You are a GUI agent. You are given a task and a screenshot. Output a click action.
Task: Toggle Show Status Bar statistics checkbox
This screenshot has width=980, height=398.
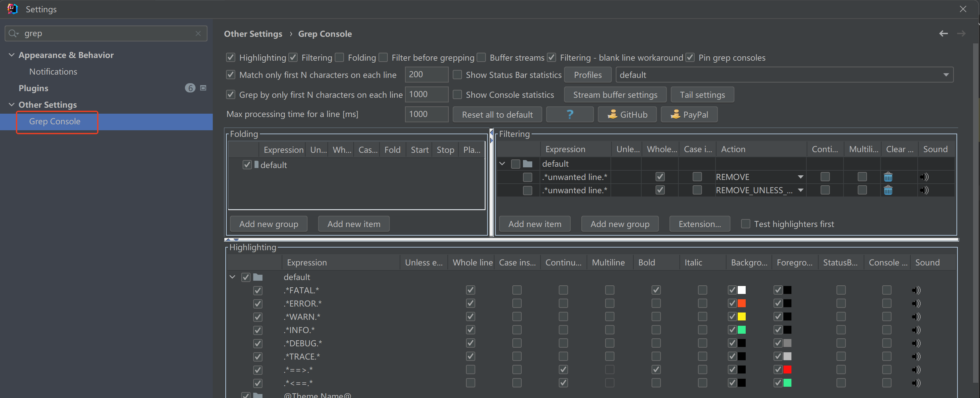(457, 75)
